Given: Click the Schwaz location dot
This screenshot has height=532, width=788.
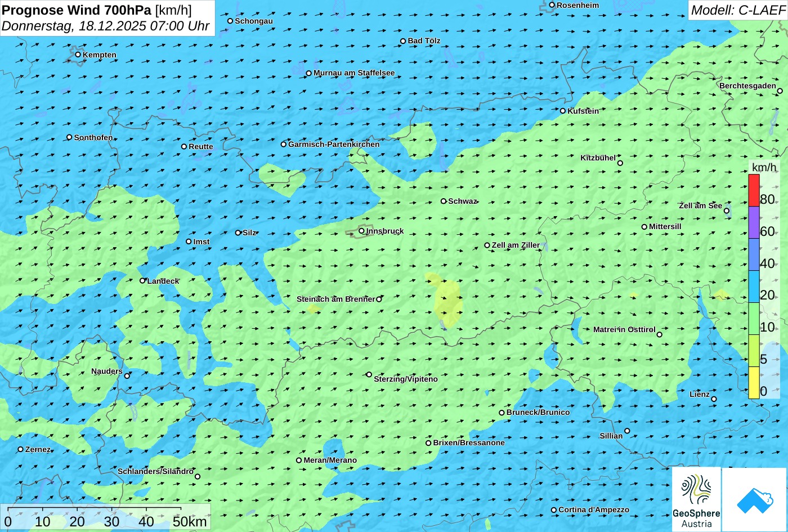Looking at the screenshot, I should 444,201.
